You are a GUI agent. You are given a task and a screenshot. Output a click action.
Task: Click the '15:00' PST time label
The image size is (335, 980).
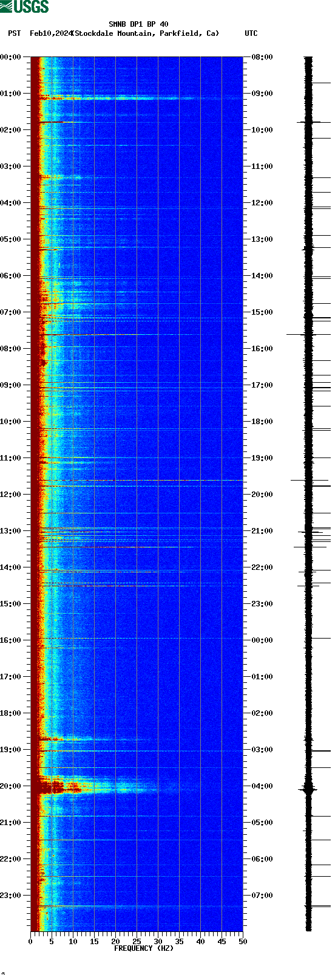10,604
